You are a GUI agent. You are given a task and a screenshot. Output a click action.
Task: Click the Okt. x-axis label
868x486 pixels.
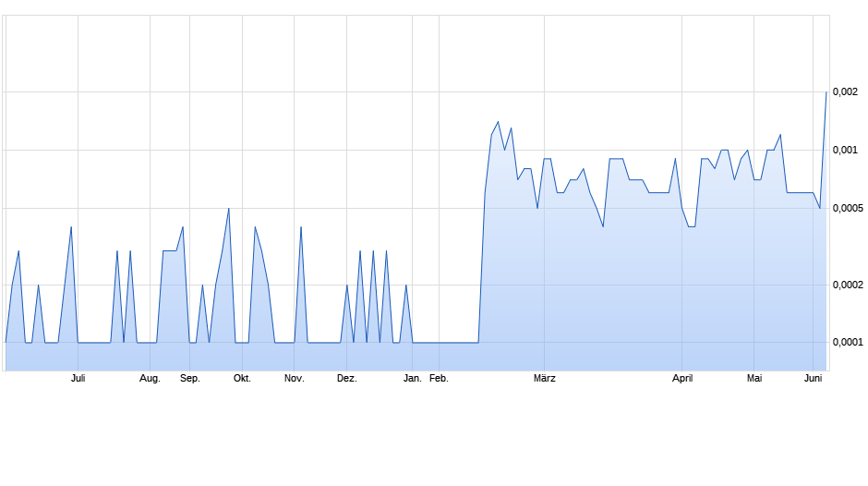(x=242, y=379)
